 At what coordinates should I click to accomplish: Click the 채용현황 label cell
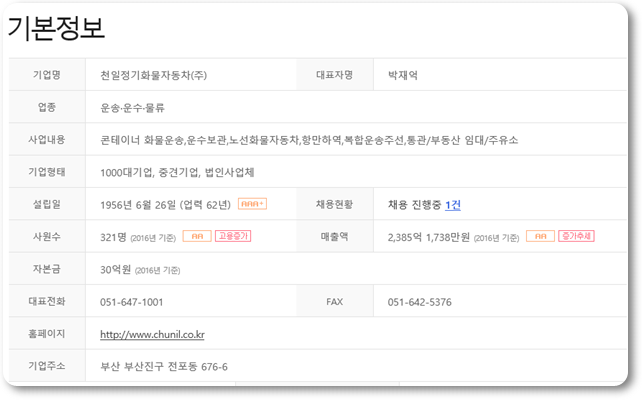point(335,204)
